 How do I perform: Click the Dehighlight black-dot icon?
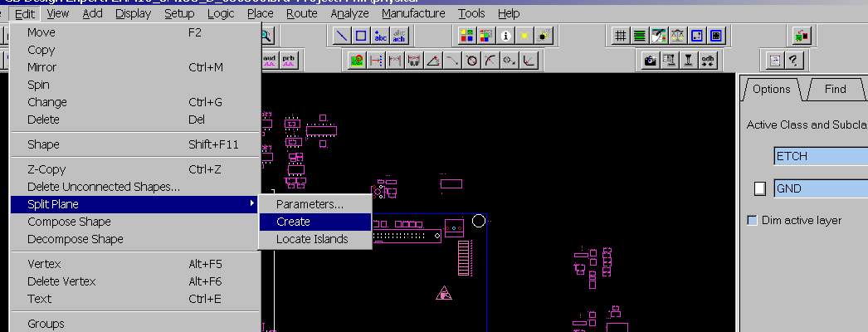pos(544,36)
